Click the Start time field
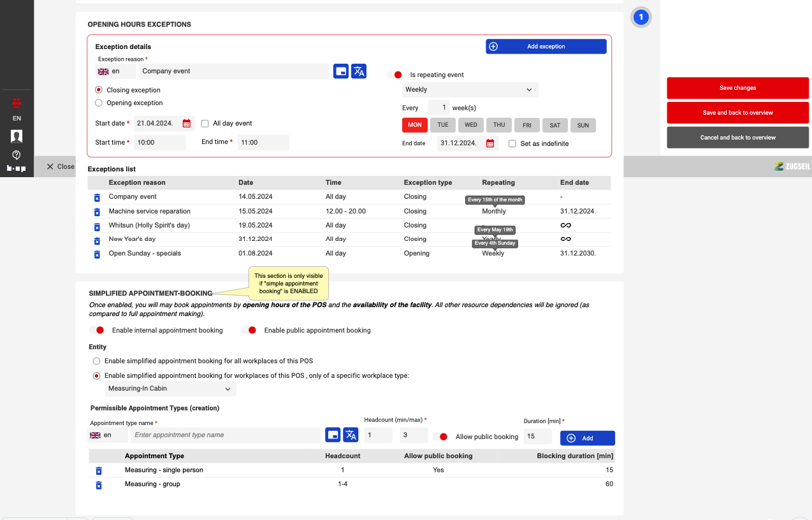This screenshot has width=812, height=520. pos(160,143)
